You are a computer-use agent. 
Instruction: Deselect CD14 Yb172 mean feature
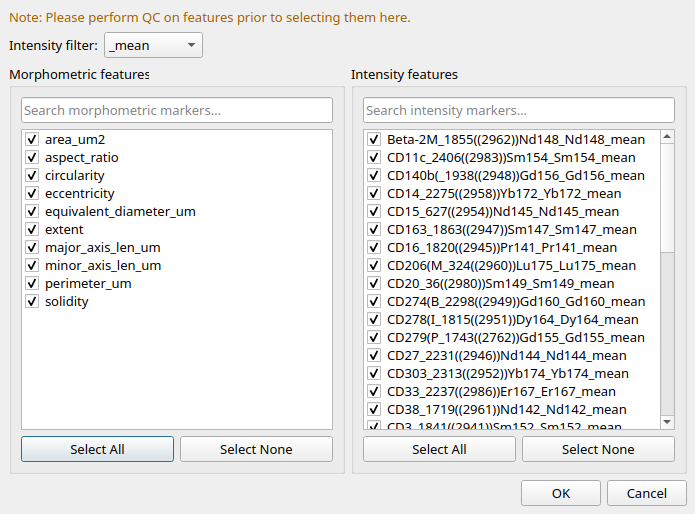374,194
